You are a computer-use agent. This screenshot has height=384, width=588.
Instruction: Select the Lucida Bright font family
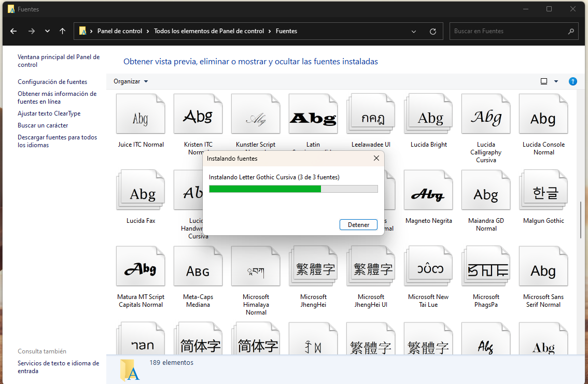coord(428,114)
